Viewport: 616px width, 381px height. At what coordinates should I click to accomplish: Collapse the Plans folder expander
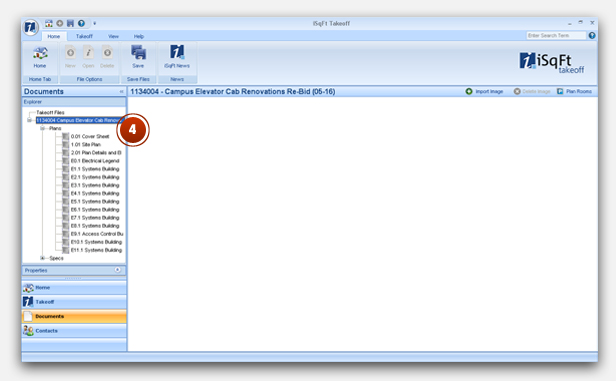(x=42, y=128)
